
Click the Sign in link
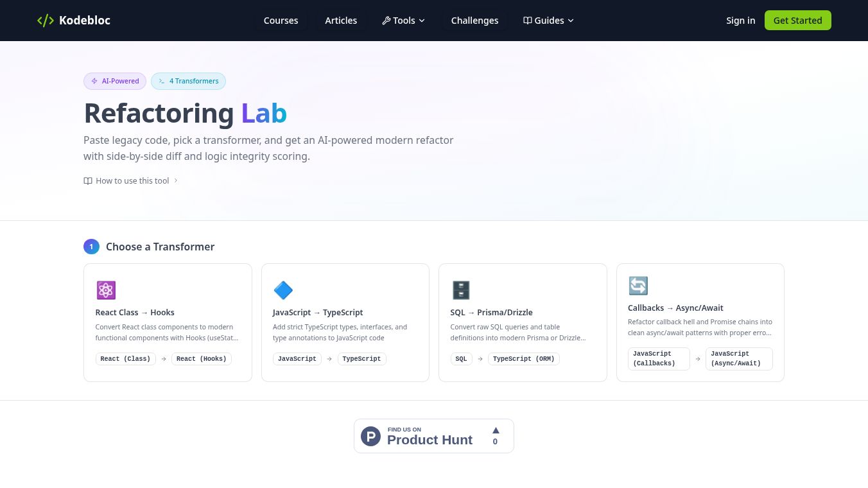tap(740, 21)
